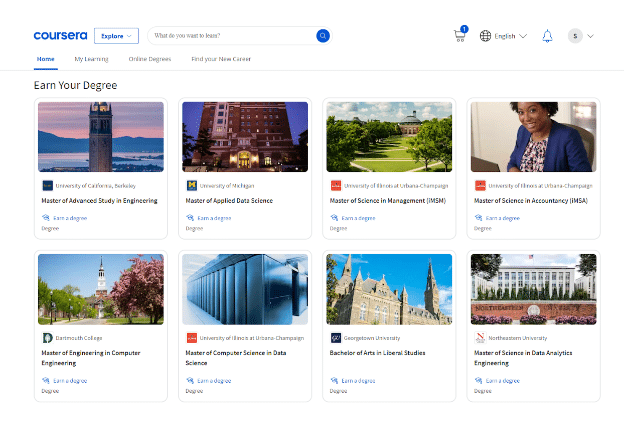Open the notifications bell
The height and width of the screenshot is (446, 624).
547,36
